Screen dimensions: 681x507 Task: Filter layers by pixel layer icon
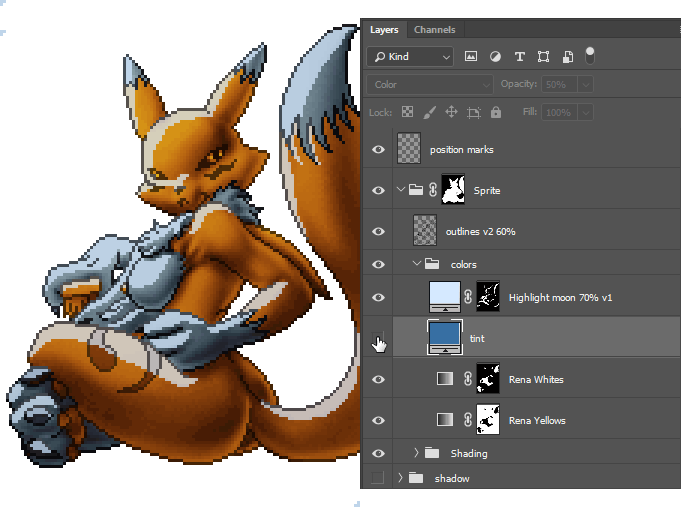pos(471,57)
